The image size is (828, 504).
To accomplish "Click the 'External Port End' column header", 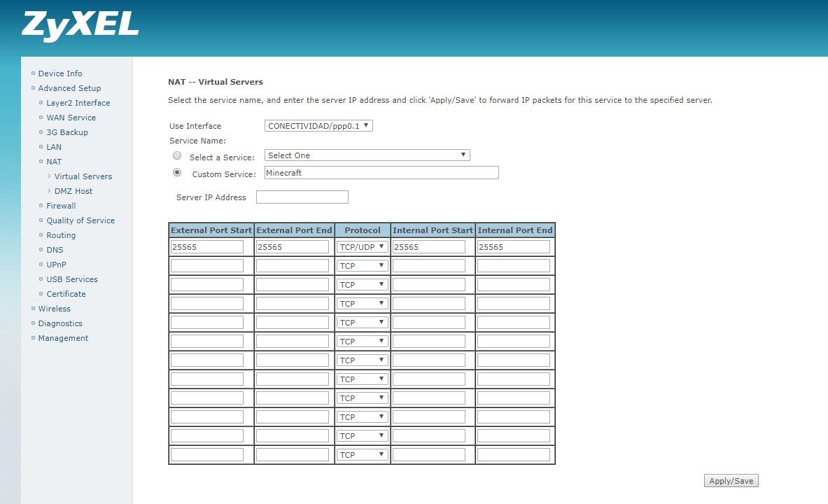I will coord(294,230).
